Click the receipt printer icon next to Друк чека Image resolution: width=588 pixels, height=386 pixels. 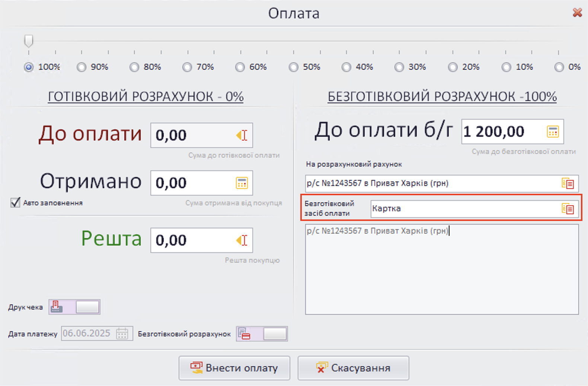coord(57,307)
